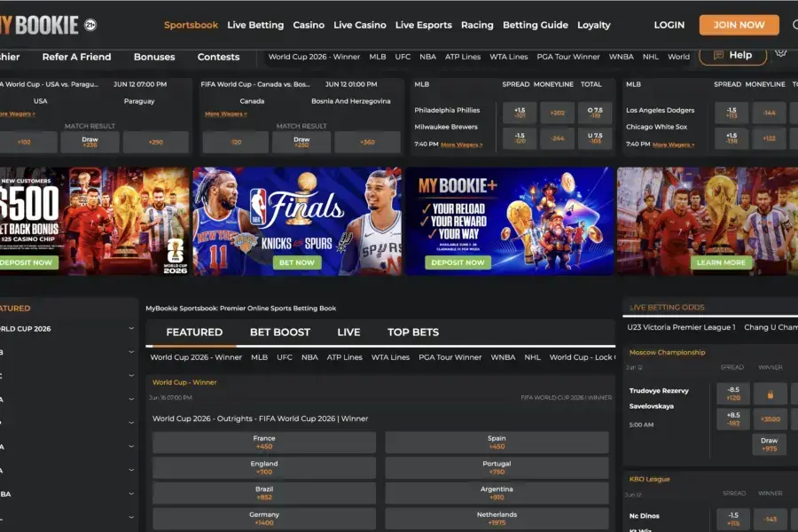
Task: Click the chat icon on Help button
Action: (718, 55)
